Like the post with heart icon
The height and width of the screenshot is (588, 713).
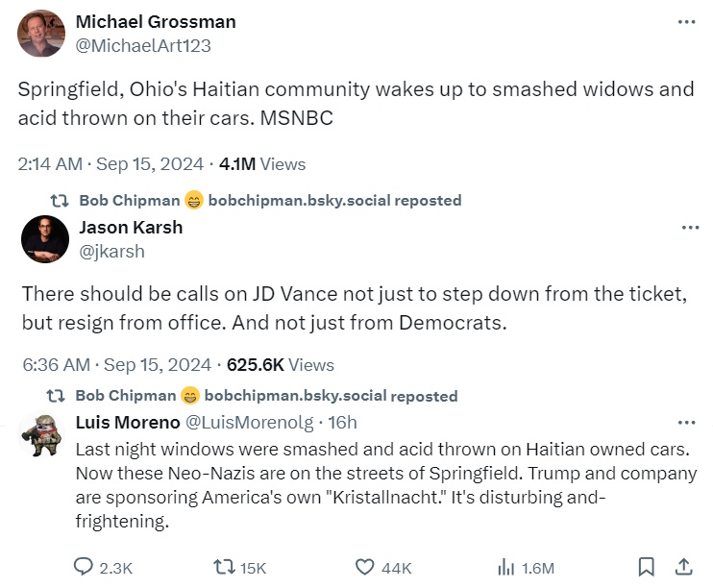363,567
